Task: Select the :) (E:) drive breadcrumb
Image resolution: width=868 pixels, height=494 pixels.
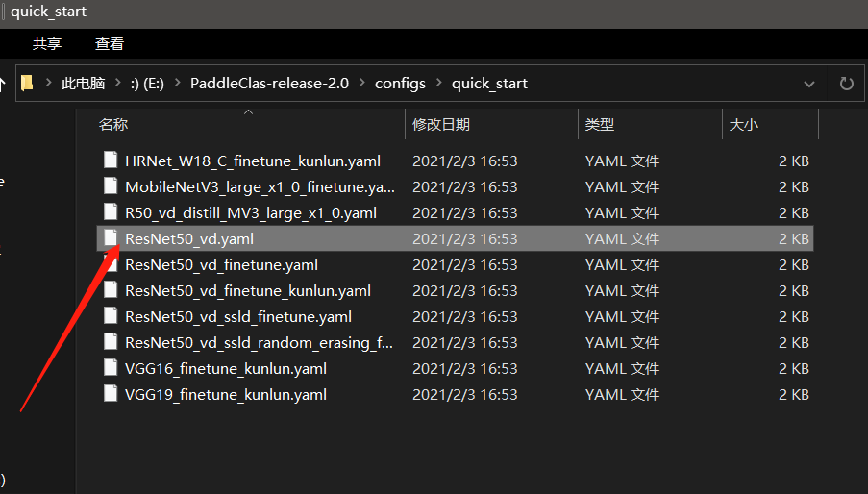Action: (147, 84)
